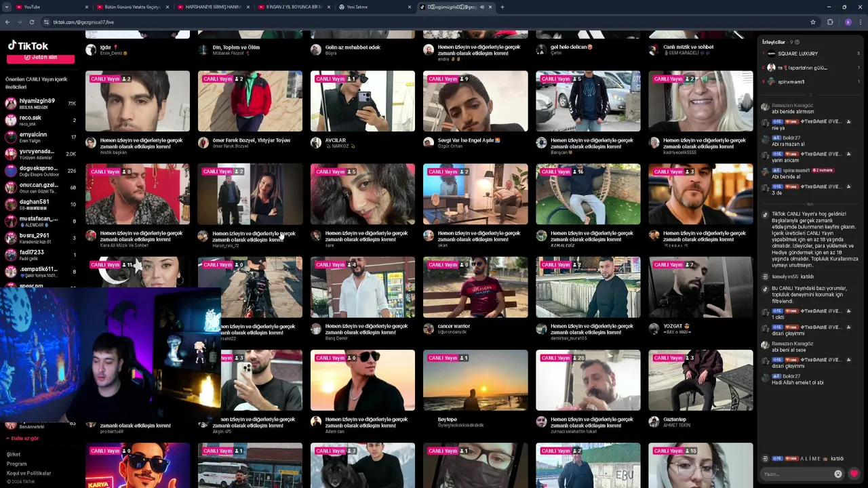
Task: Open the YOZGAT live stream thumbnail
Action: coord(701,287)
